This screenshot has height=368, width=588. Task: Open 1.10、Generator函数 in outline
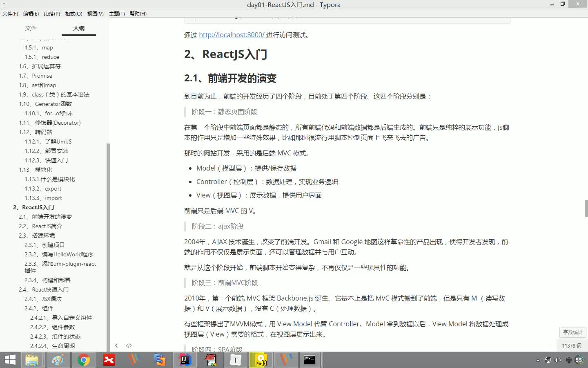pyautogui.click(x=45, y=104)
